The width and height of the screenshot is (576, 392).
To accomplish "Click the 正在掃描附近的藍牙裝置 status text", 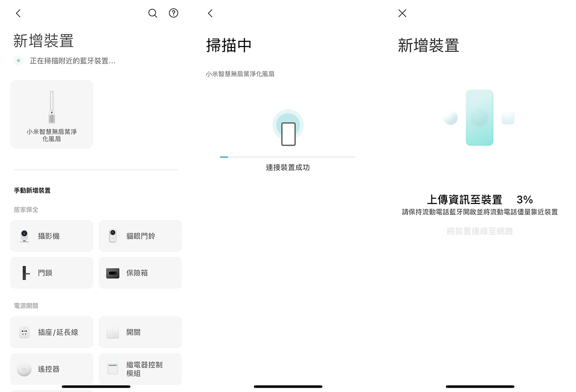I will pyautogui.click(x=72, y=61).
